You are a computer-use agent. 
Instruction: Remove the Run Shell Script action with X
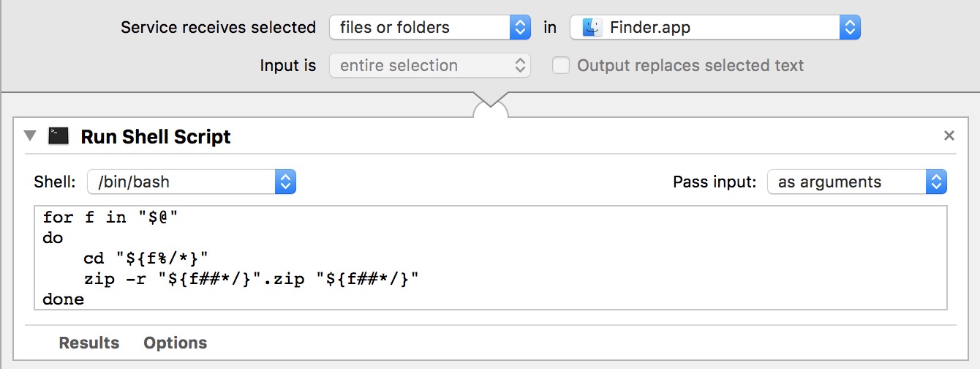(949, 135)
